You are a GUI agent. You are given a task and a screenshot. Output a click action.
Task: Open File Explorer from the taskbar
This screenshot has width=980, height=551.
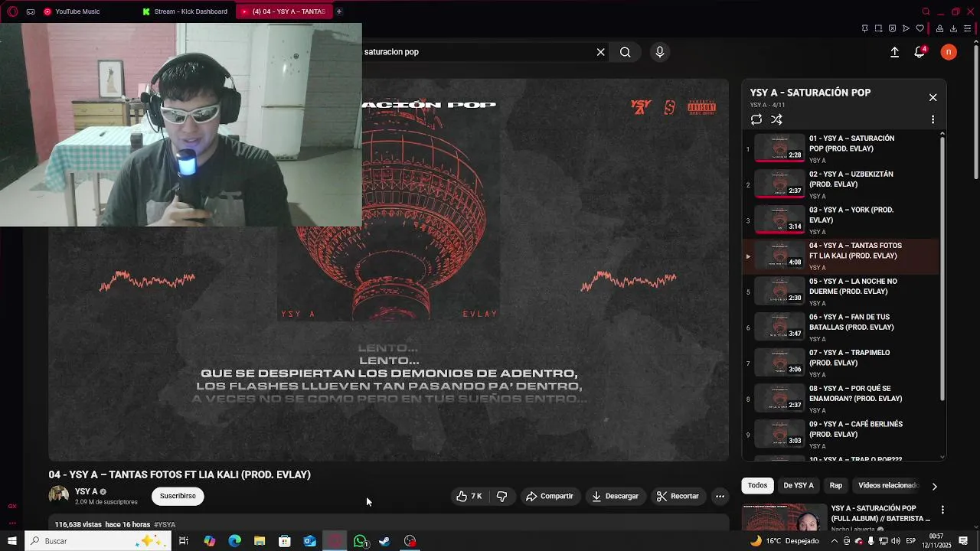[260, 541]
